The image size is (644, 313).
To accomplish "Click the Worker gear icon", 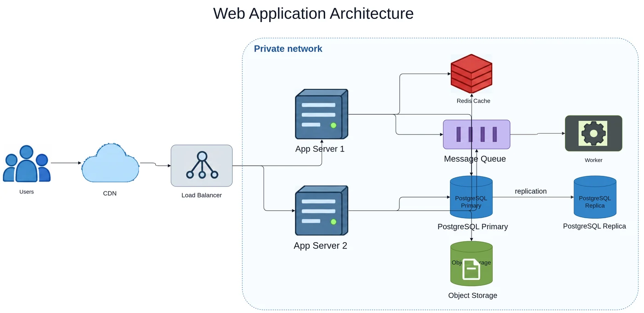I will tap(593, 133).
